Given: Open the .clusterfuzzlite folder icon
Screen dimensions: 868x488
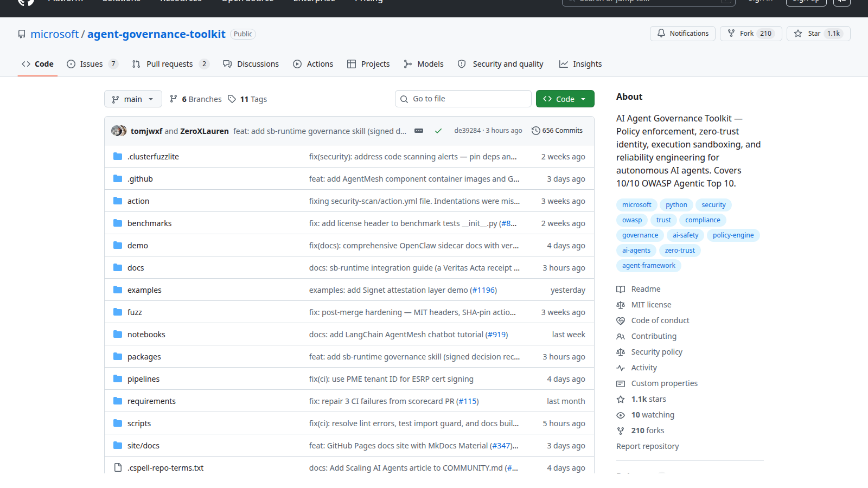Looking at the screenshot, I should click(x=118, y=156).
